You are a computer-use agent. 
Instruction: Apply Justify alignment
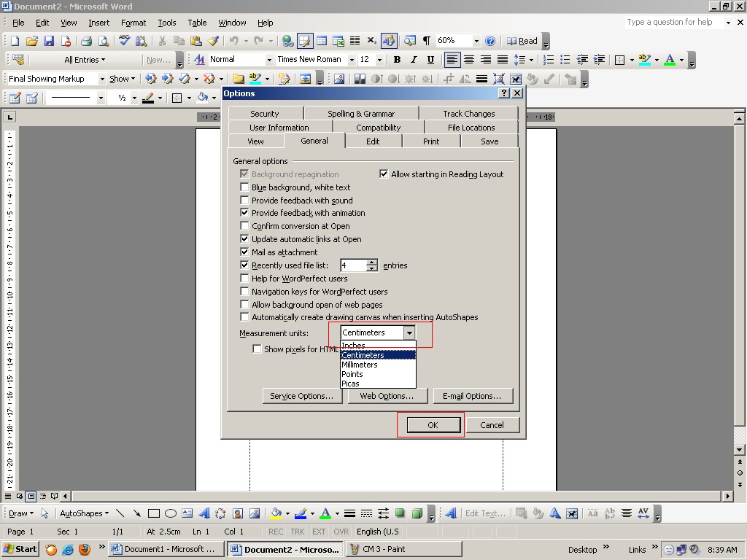click(502, 60)
